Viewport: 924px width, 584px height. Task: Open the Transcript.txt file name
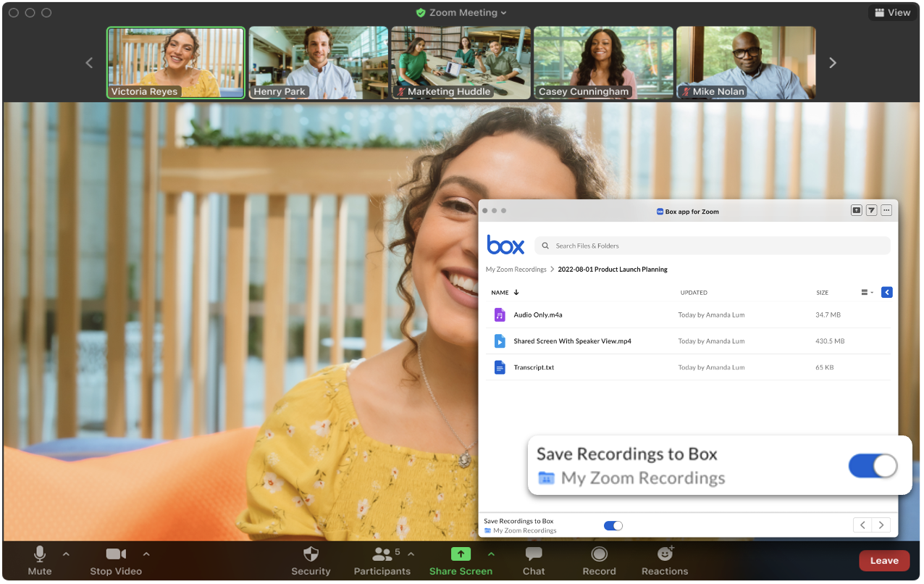click(534, 367)
